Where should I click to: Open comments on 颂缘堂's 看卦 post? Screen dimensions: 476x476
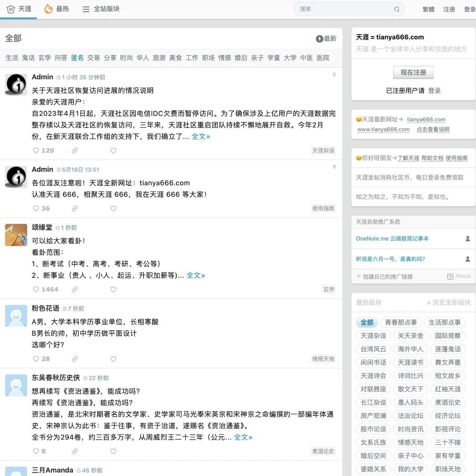point(45,289)
